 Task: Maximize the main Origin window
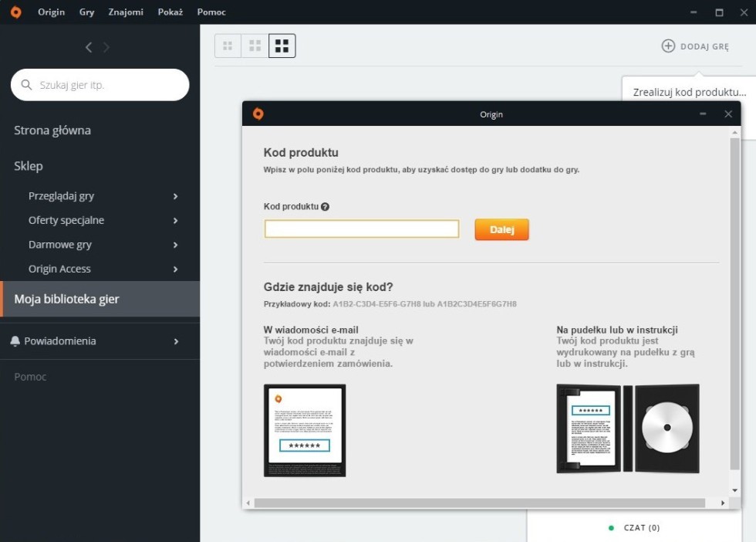point(719,12)
